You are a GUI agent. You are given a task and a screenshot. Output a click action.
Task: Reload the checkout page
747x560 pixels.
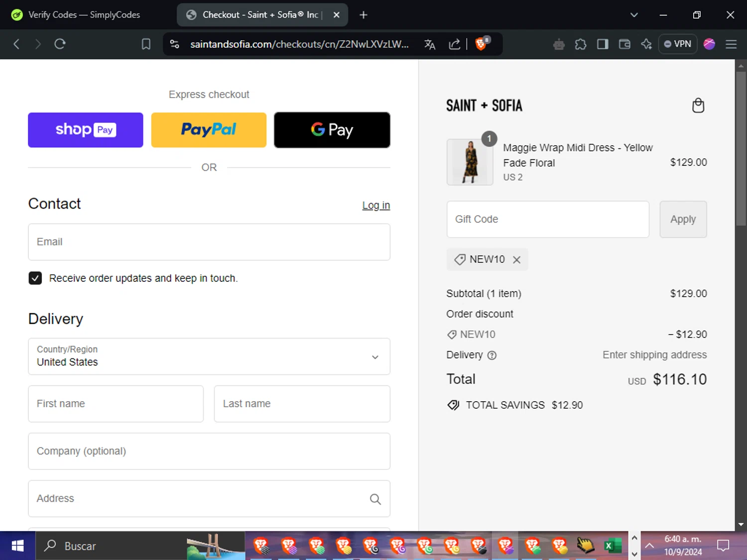click(x=60, y=44)
